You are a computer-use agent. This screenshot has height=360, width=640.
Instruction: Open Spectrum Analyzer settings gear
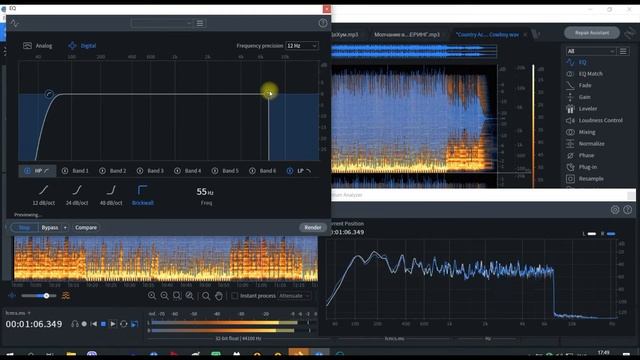[x=615, y=210]
